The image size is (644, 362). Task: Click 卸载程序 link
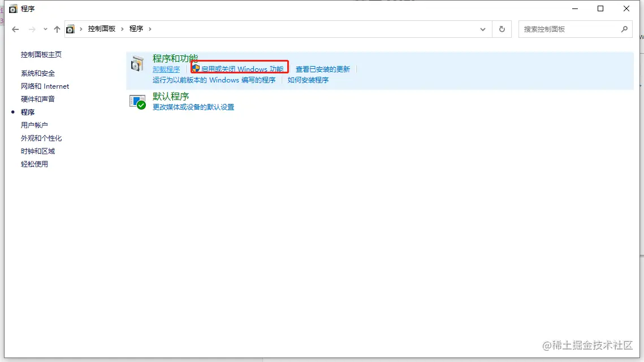coord(166,69)
